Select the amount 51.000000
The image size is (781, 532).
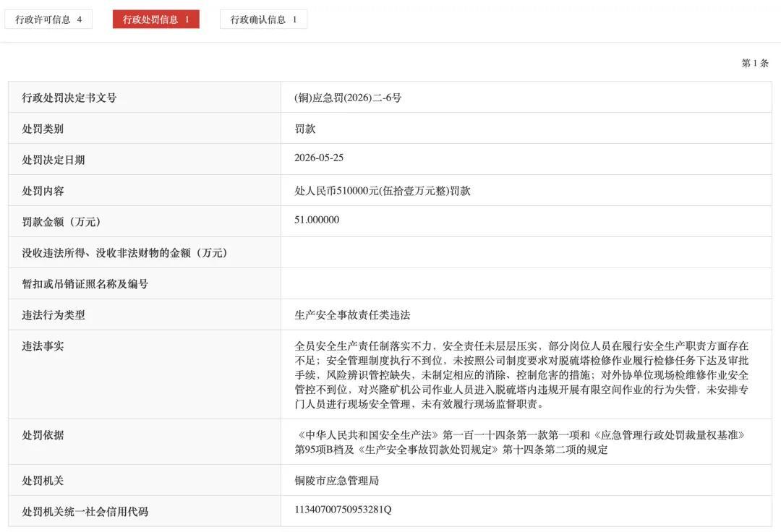point(317,220)
